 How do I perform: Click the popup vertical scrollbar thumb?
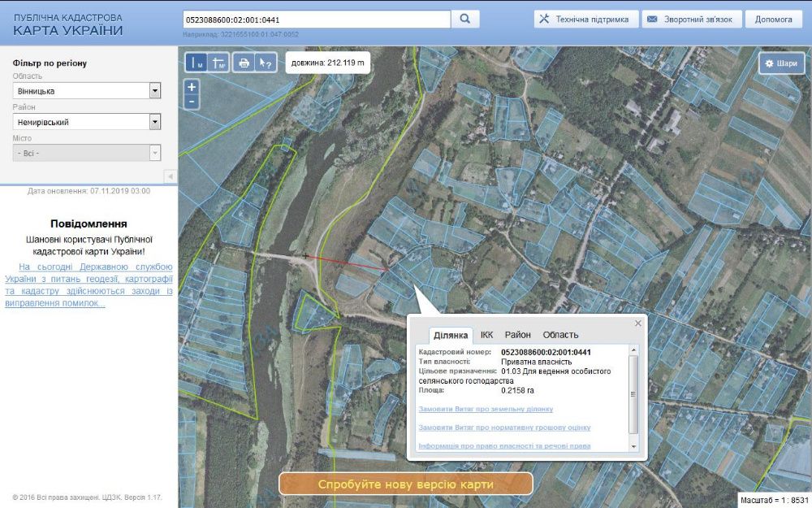point(633,394)
